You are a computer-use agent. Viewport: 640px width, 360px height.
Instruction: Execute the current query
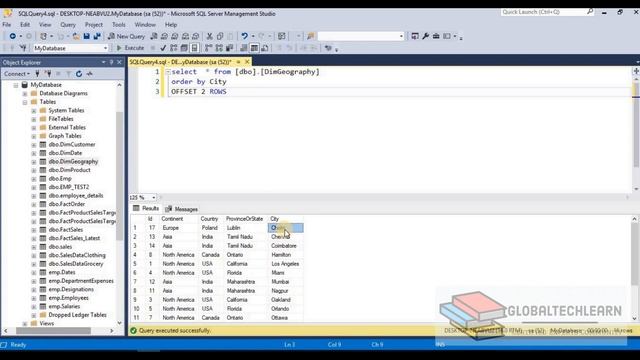(x=130, y=48)
